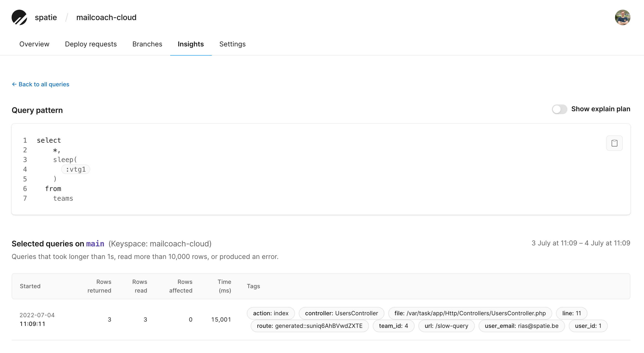Click the 'teams' table name in query

point(63,198)
